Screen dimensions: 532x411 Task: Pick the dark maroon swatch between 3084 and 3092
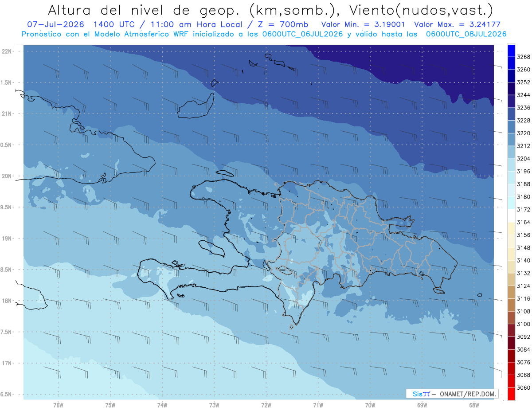pyautogui.click(x=511, y=343)
